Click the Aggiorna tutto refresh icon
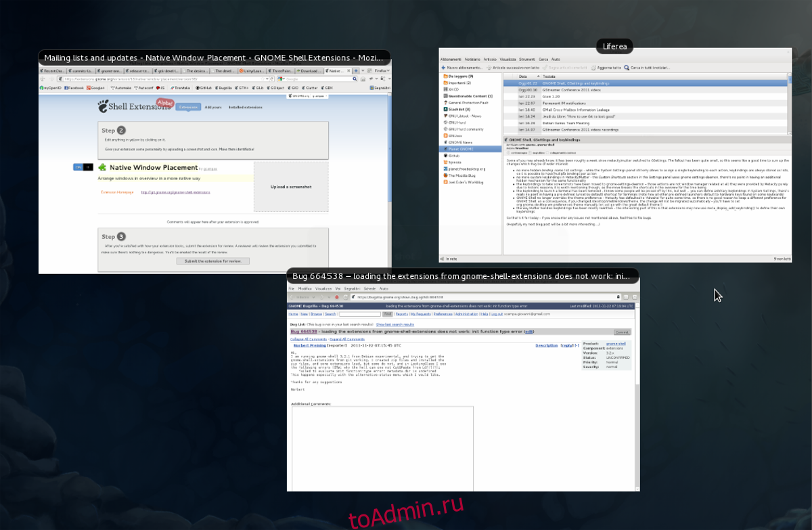 tap(593, 68)
